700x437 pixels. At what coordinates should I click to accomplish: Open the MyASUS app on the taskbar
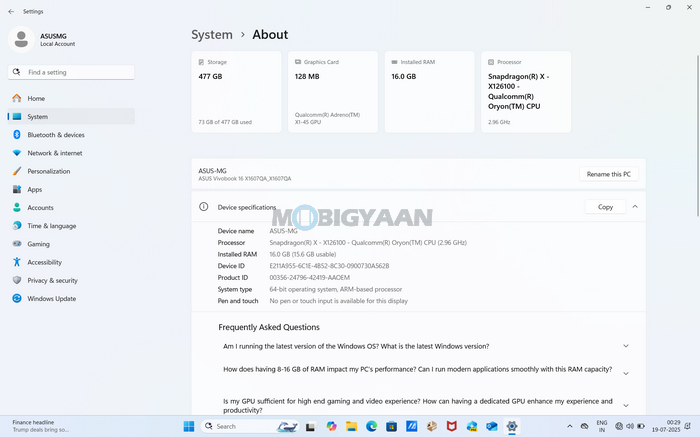point(412,426)
